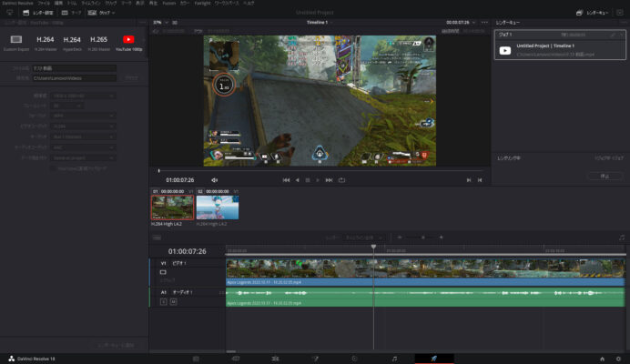Click the play forward transport button
This screenshot has height=364, width=630.
pos(318,180)
